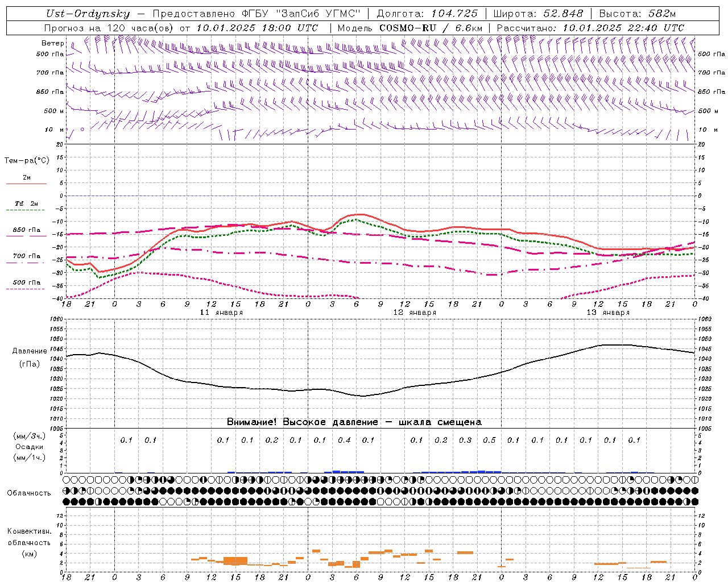Select the model name COSMO-RU / 6.6км
Screen dimensions: 728x582
[431, 27]
